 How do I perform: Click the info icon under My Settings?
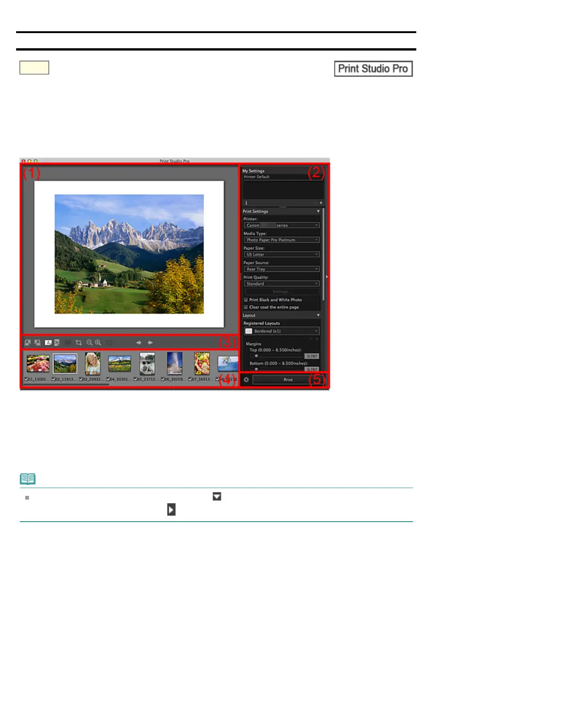point(246,203)
